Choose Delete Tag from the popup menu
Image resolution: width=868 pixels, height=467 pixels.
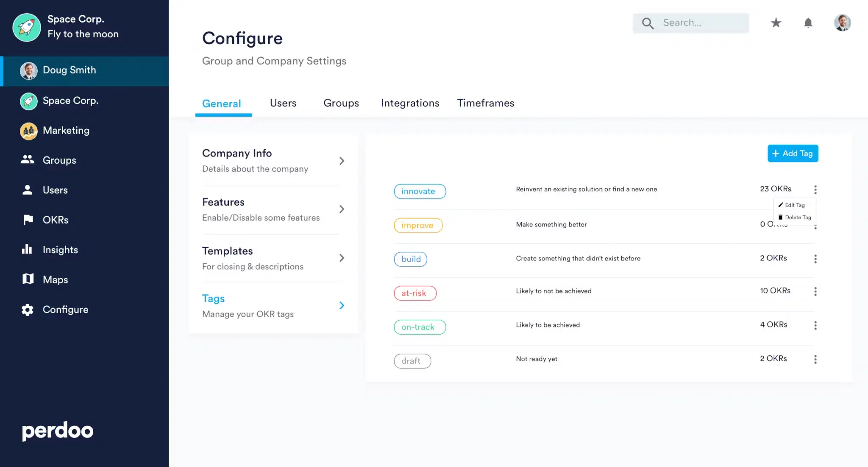(795, 217)
